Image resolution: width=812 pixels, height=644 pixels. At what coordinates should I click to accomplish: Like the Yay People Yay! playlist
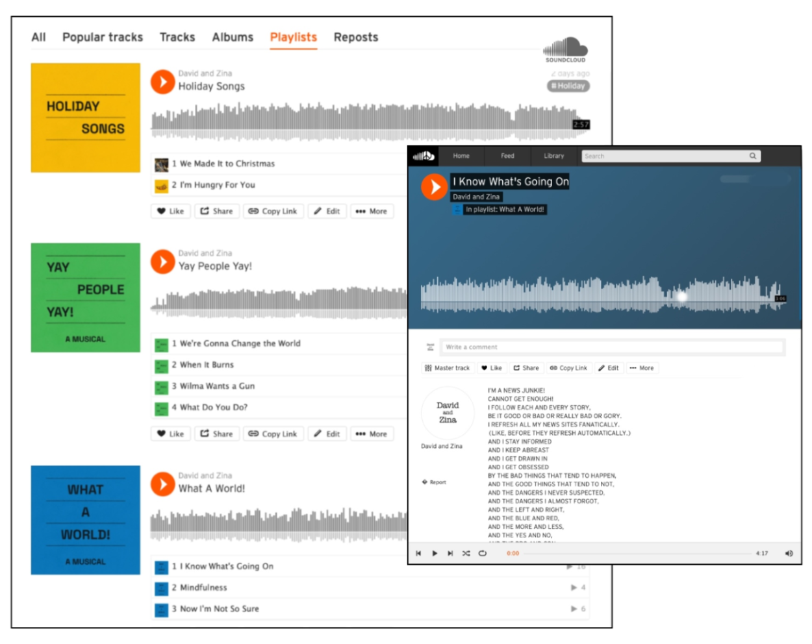coord(170,433)
